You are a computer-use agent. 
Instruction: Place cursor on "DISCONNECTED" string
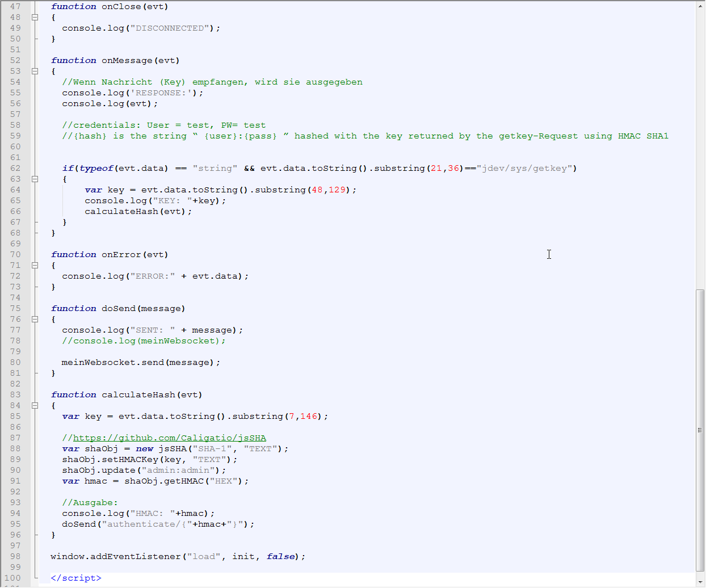170,28
